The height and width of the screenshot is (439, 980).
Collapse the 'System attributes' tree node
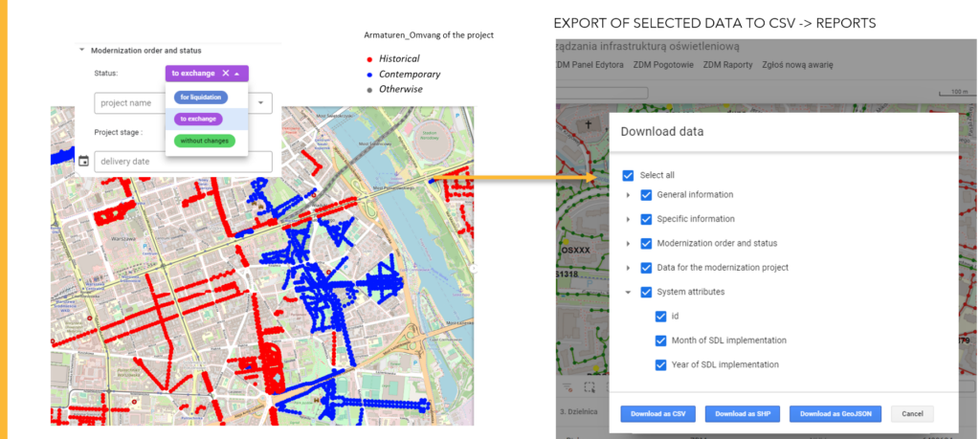[x=628, y=293]
